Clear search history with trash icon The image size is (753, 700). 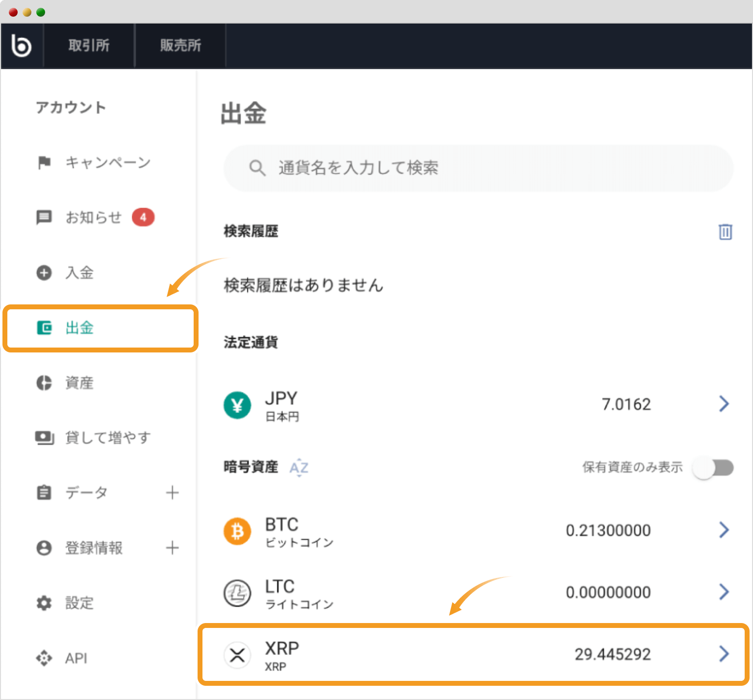(x=726, y=232)
